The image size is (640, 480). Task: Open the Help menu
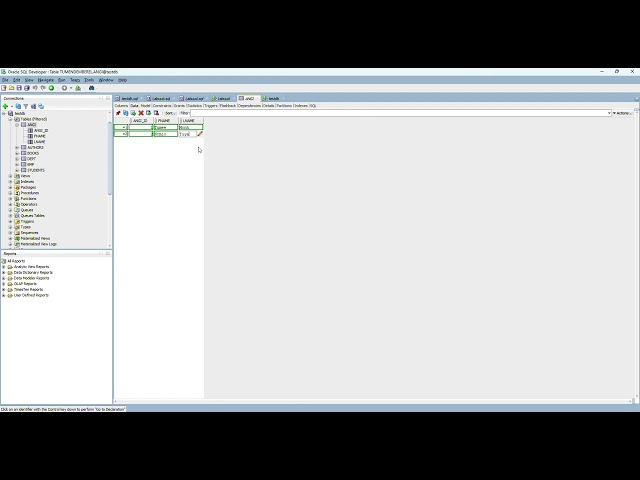[x=122, y=80]
